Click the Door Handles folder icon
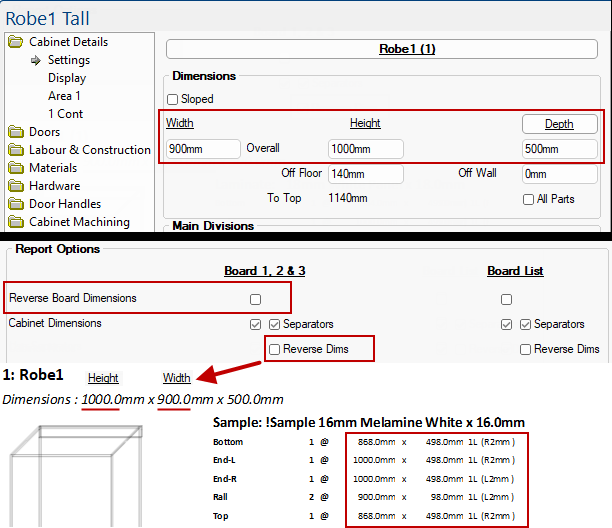Viewport: 612px width, 528px height. [x=16, y=204]
